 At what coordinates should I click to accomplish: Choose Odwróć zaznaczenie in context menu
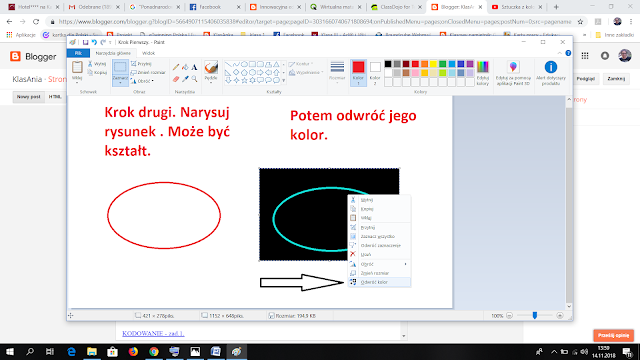[380, 245]
